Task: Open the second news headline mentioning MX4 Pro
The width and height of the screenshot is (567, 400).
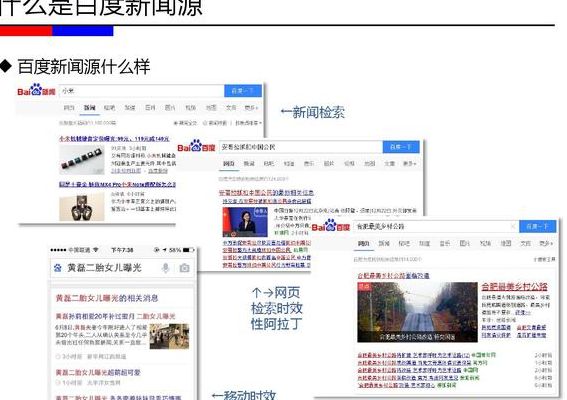Action: tap(118, 184)
